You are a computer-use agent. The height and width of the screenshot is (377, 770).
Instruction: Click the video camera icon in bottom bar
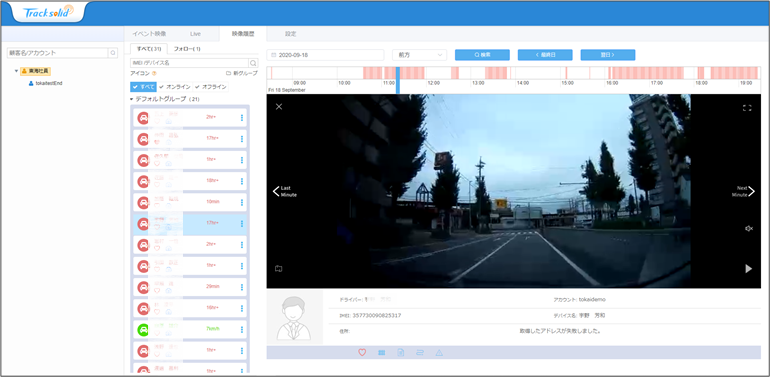(x=382, y=352)
